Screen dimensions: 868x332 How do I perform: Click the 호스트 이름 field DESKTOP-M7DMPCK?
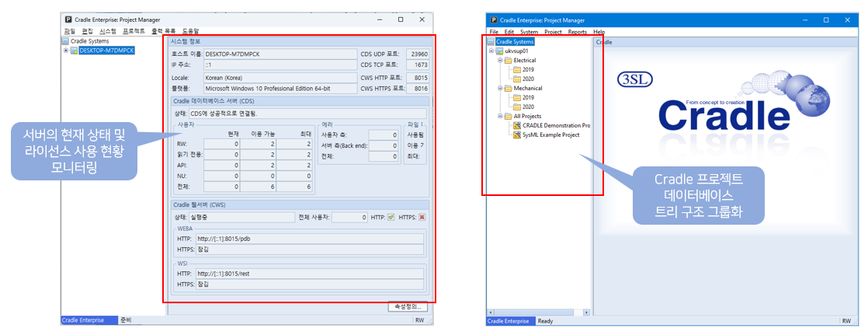click(280, 54)
